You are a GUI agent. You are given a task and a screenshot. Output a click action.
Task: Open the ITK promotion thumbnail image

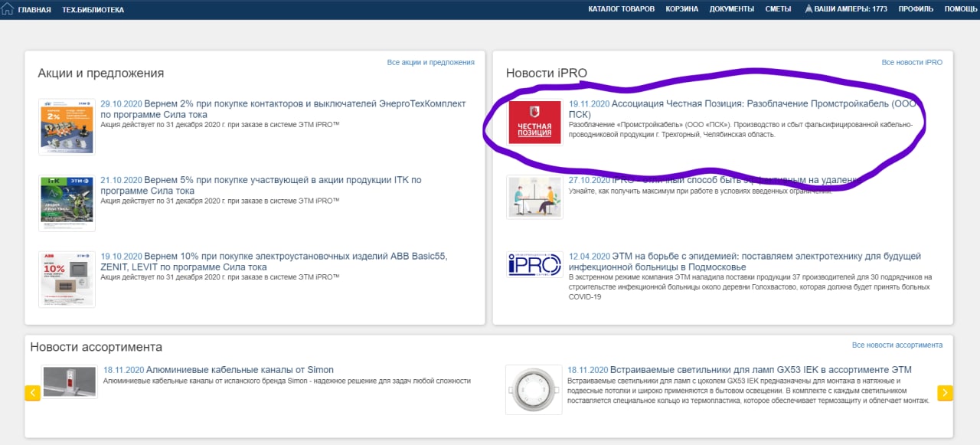67,203
